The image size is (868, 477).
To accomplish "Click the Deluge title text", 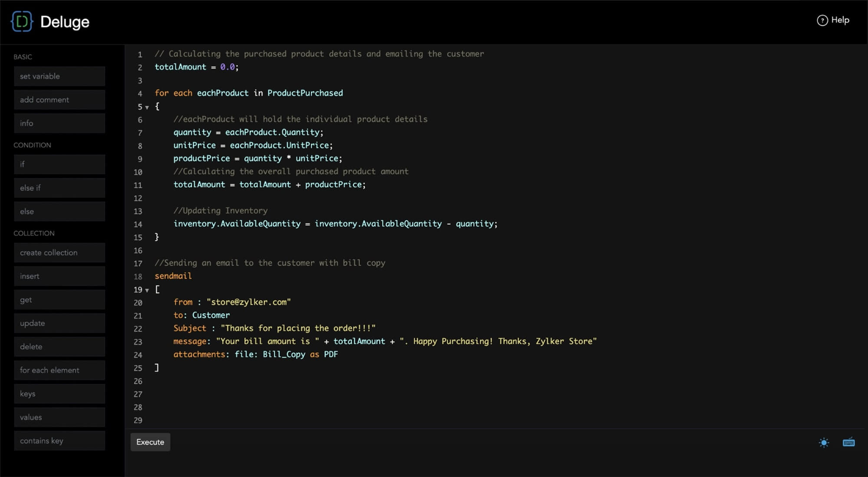I will (65, 22).
